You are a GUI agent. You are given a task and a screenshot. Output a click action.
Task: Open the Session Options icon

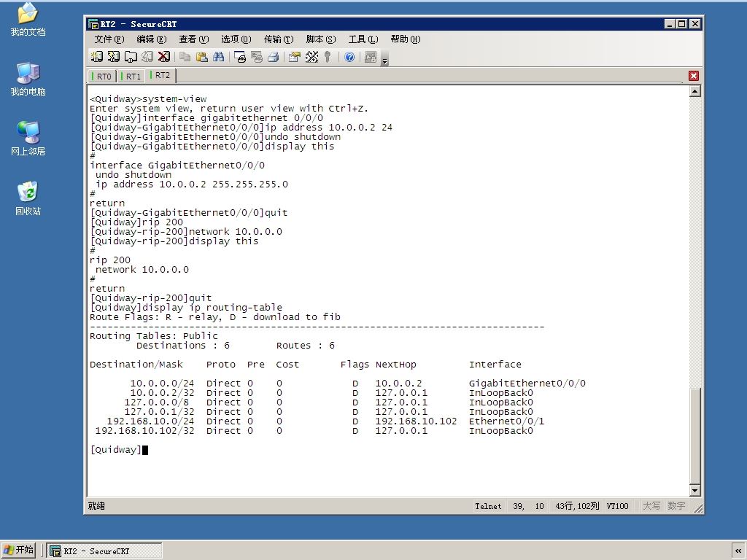295,57
